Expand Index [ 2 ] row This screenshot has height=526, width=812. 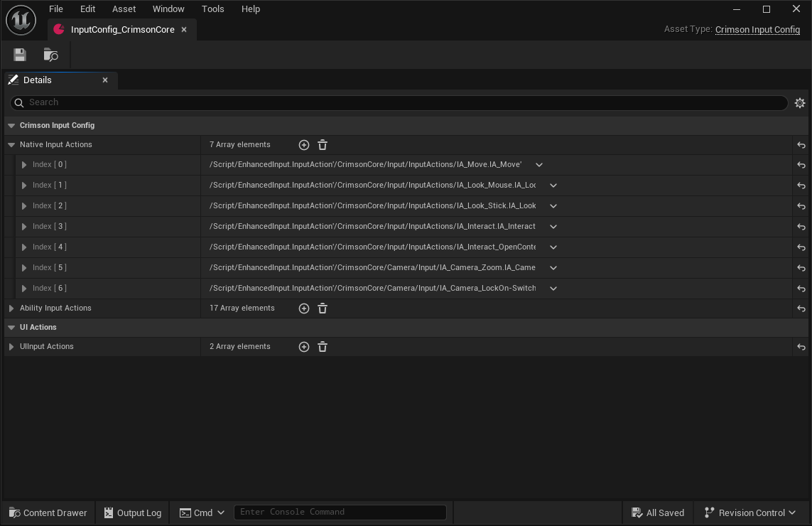(x=24, y=206)
